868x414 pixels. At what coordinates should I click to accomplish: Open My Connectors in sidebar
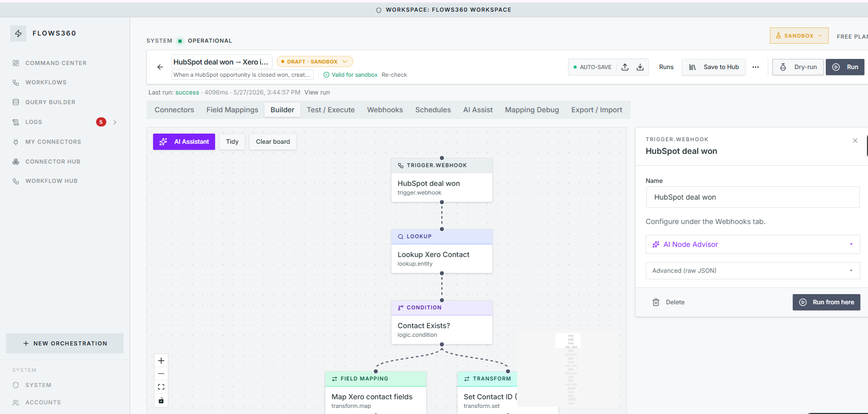pos(53,142)
